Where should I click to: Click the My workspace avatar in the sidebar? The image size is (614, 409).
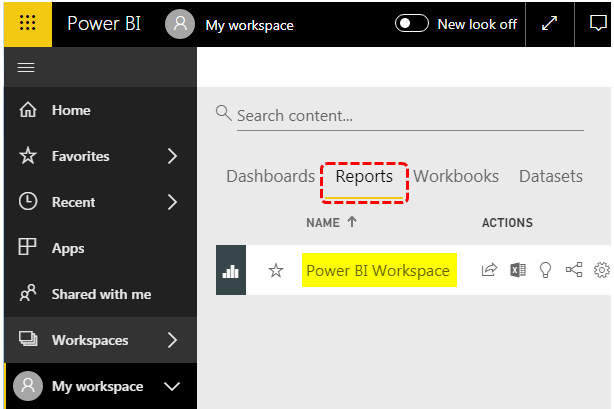tap(28, 386)
